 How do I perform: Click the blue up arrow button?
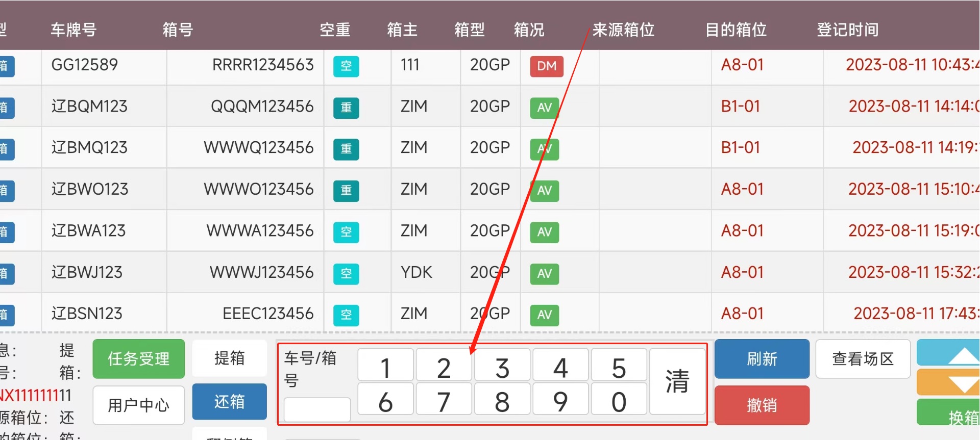[x=949, y=353]
